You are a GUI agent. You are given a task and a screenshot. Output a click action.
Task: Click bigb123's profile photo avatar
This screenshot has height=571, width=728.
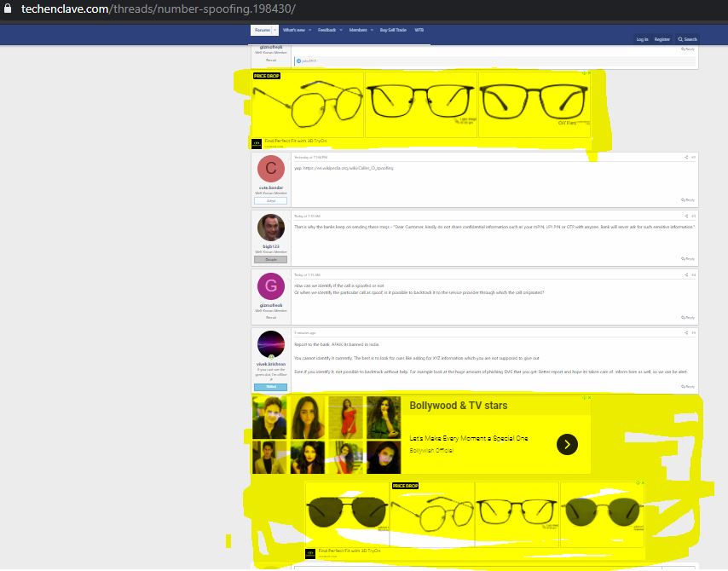pyautogui.click(x=271, y=228)
